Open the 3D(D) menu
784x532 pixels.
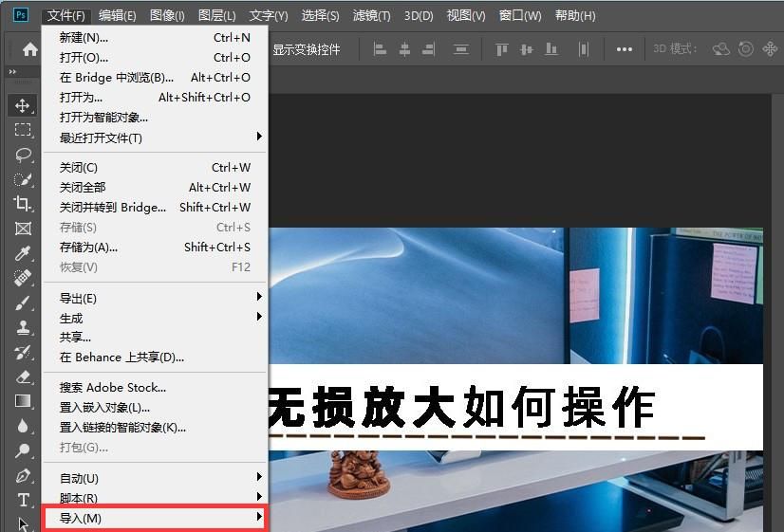(x=419, y=15)
